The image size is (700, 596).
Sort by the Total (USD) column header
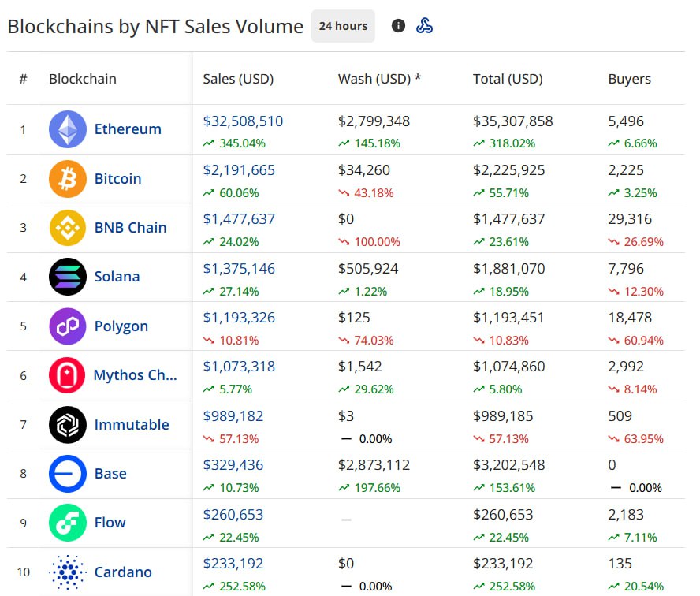tap(508, 79)
